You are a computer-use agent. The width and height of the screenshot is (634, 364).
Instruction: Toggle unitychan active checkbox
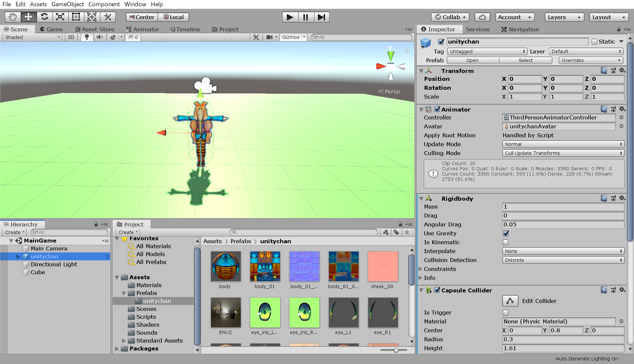pos(441,42)
